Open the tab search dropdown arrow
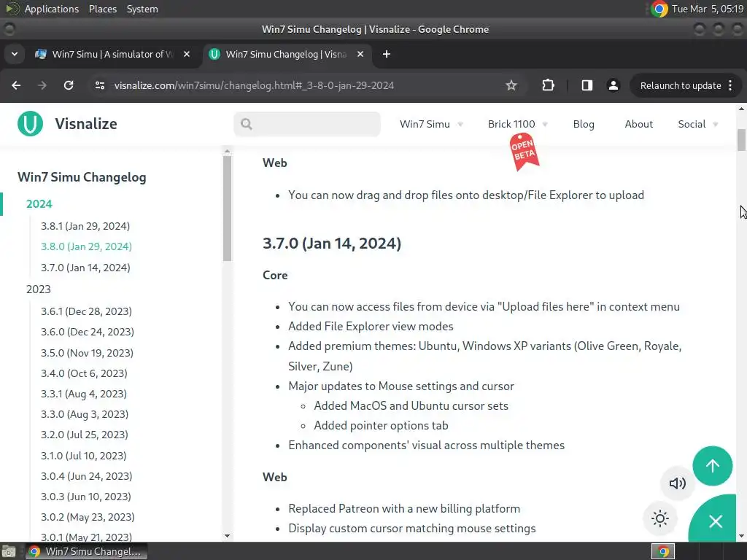 point(15,54)
